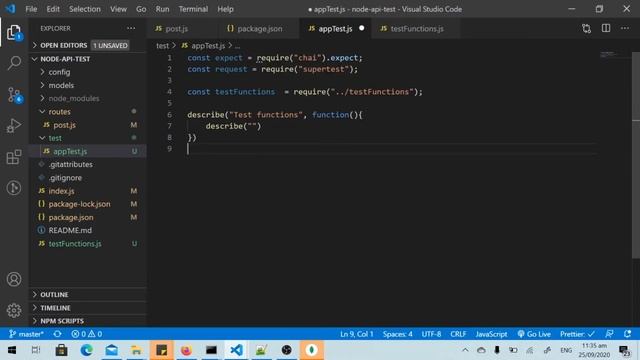The height and width of the screenshot is (360, 640).
Task: Change the JavaScript language mode
Action: 491,334
